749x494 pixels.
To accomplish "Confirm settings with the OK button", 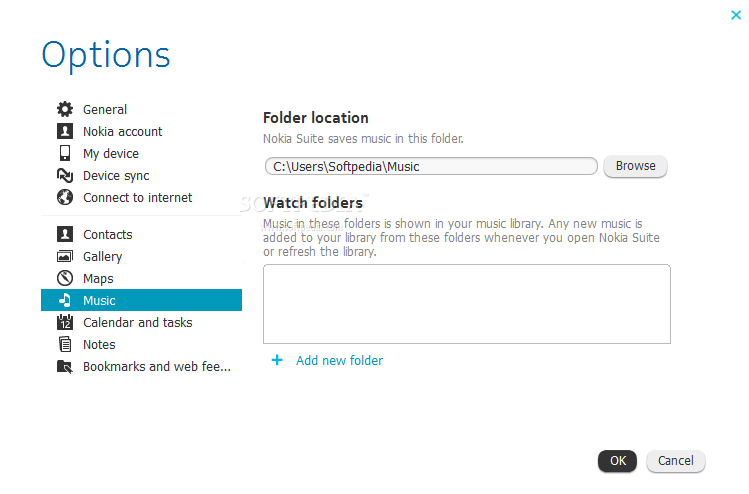I will coord(617,461).
